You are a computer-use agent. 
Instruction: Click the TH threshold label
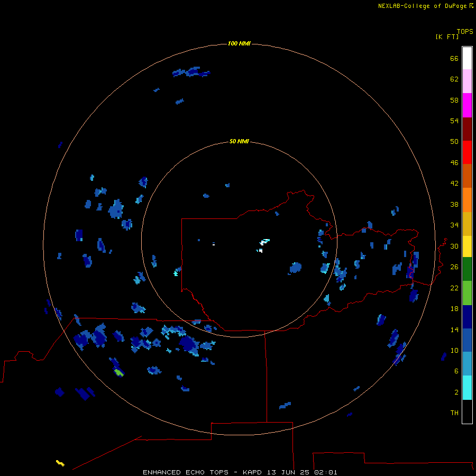[454, 413]
